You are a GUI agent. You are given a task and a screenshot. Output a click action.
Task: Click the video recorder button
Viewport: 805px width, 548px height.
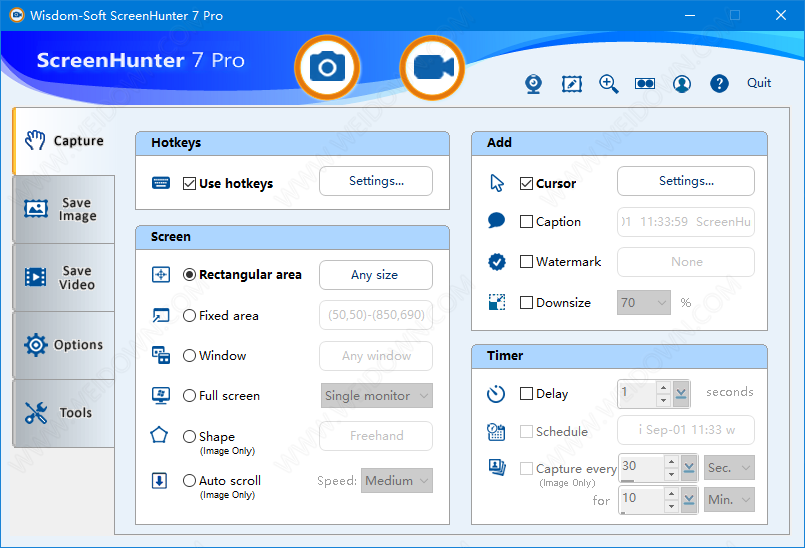(x=432, y=67)
